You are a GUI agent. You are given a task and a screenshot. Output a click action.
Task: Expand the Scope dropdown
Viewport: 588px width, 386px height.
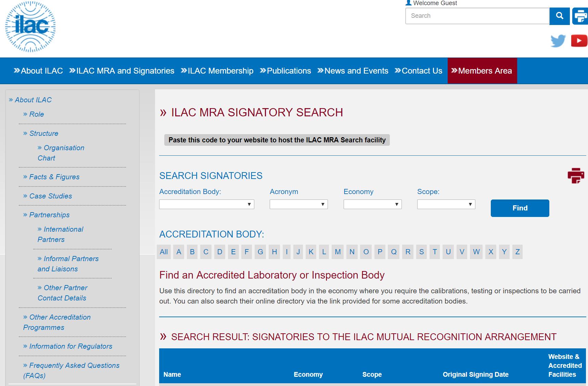click(446, 204)
